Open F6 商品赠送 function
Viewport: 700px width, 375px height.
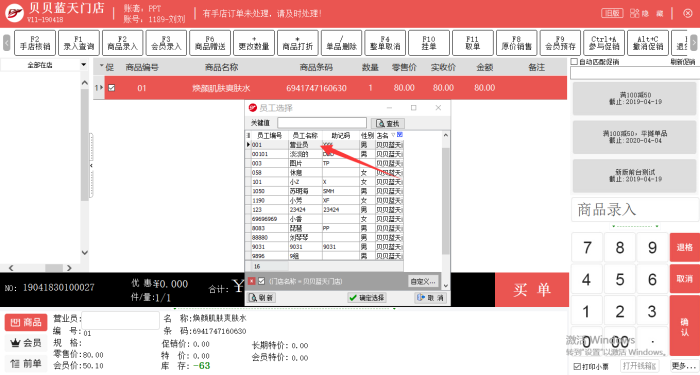point(210,43)
